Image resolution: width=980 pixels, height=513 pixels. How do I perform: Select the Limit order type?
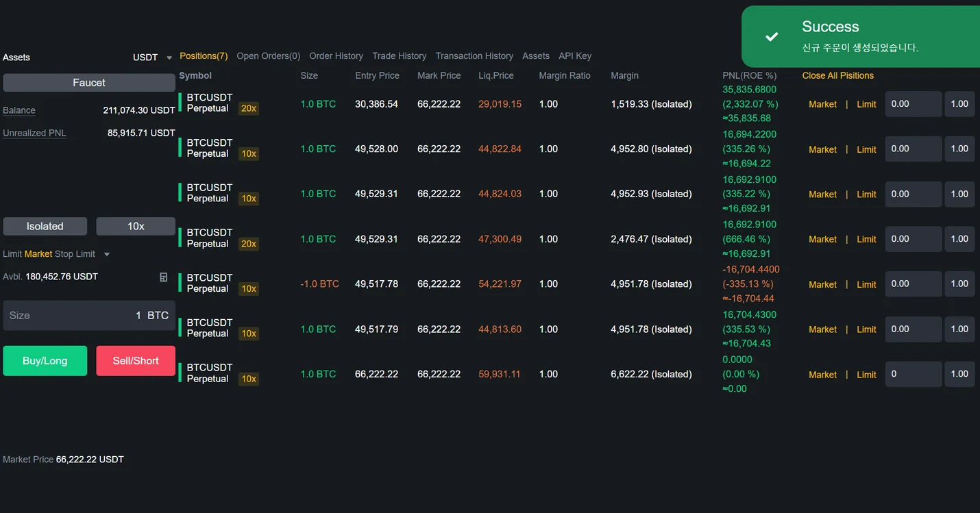pyautogui.click(x=12, y=254)
